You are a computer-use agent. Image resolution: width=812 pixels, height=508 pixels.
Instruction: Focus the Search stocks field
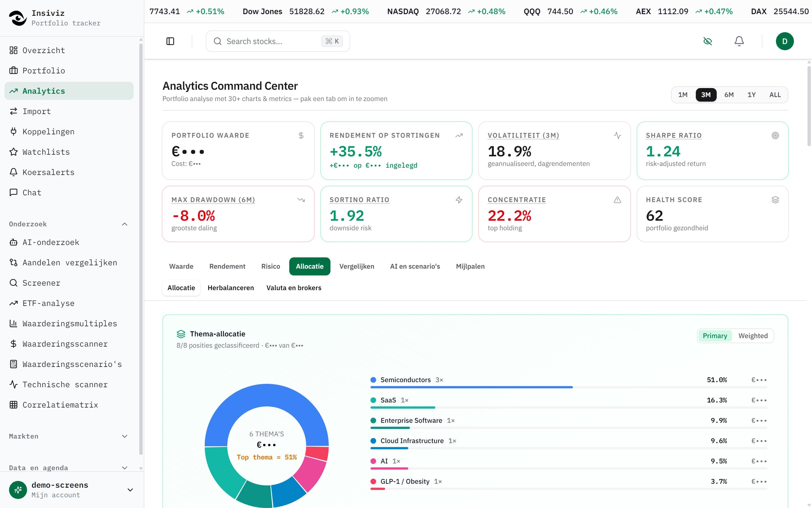point(278,41)
